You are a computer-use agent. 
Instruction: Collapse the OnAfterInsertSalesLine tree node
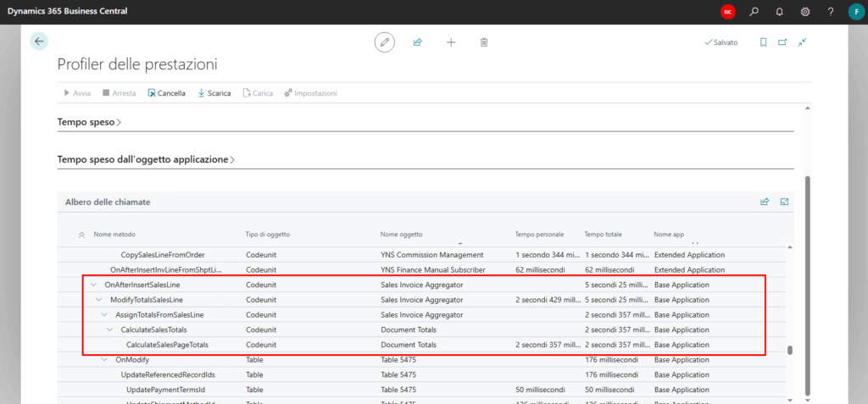93,285
